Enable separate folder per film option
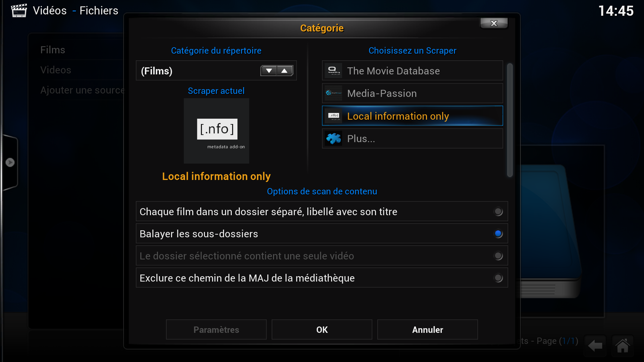Screen dimensions: 644x362 [498, 212]
